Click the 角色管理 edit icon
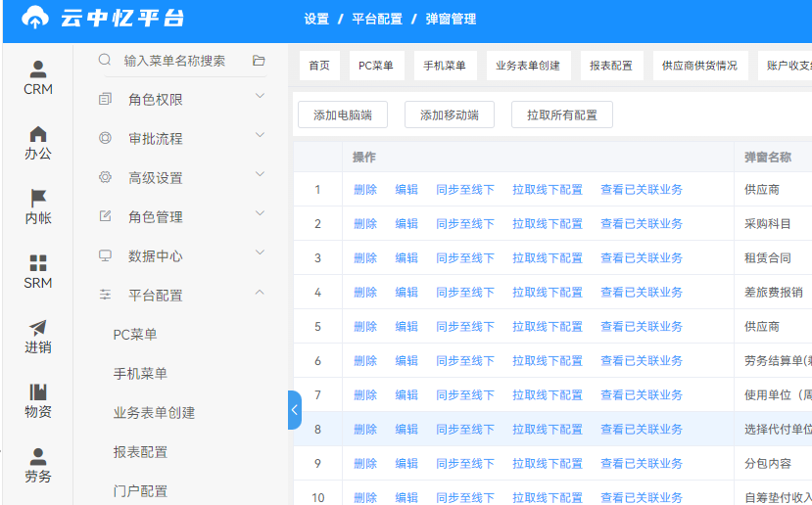Screen dimensions: 812x505 click(105, 216)
